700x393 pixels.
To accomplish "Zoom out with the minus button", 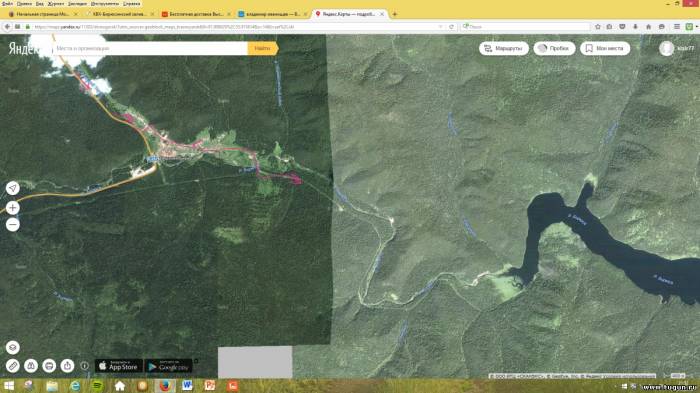I will click(x=12, y=224).
